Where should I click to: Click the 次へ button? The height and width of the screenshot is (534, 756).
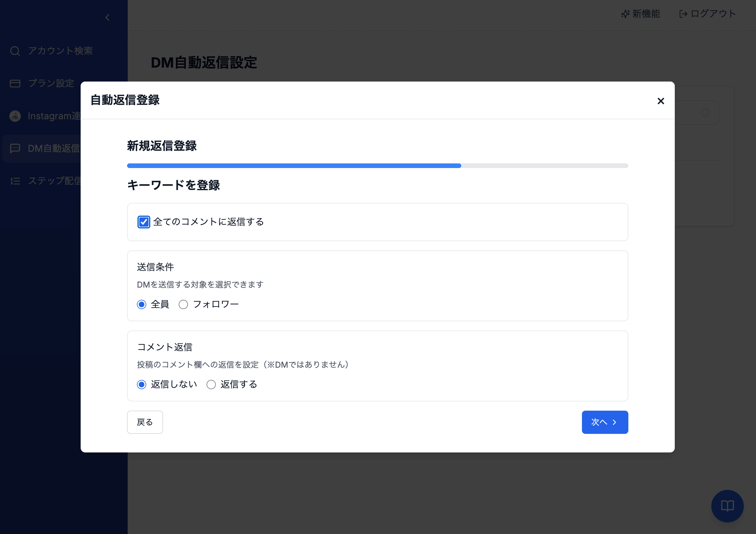point(605,422)
